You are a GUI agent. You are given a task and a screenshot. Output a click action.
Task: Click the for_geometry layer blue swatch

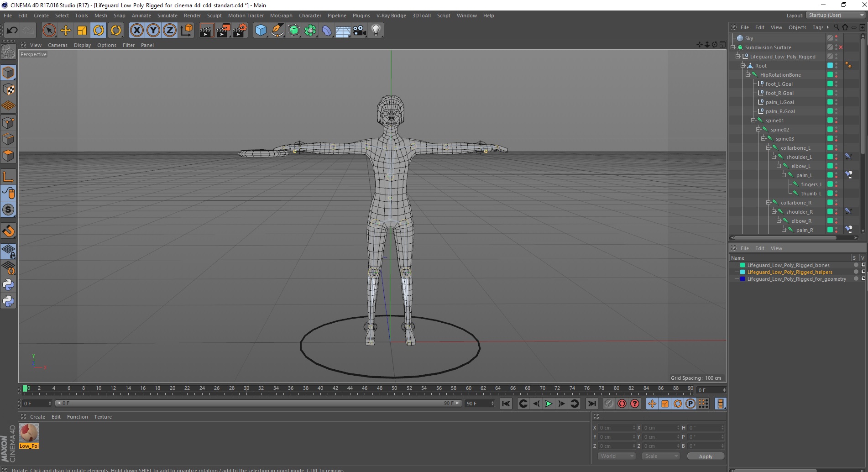point(743,279)
